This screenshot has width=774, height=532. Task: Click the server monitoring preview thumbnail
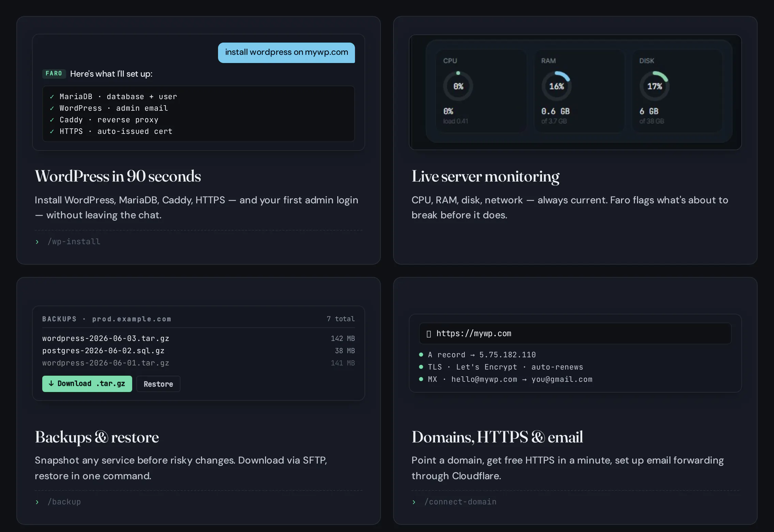[575, 92]
